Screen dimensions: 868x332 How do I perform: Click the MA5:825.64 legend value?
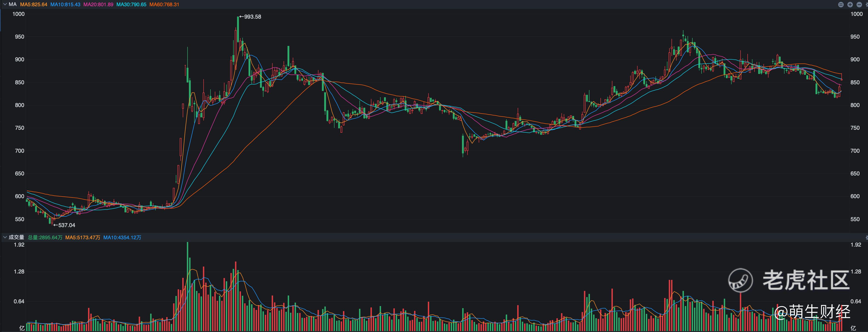tap(34, 4)
